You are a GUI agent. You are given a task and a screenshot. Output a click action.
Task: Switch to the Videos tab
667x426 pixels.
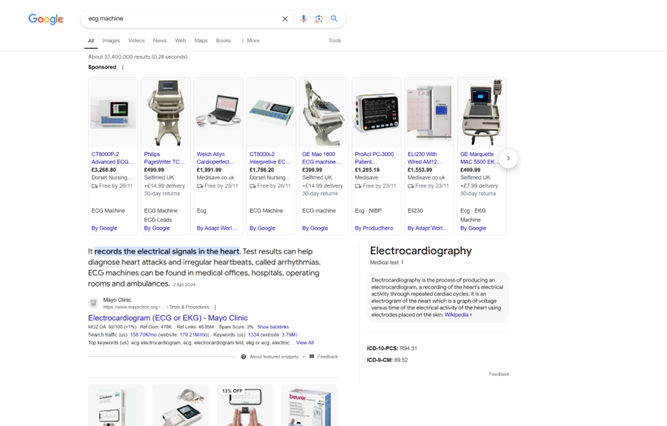click(x=136, y=41)
